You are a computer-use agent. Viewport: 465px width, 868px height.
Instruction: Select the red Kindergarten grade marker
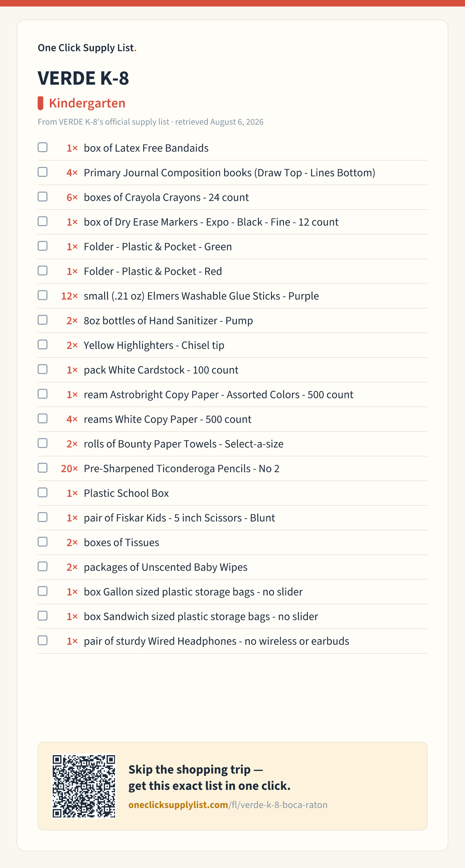[40, 103]
